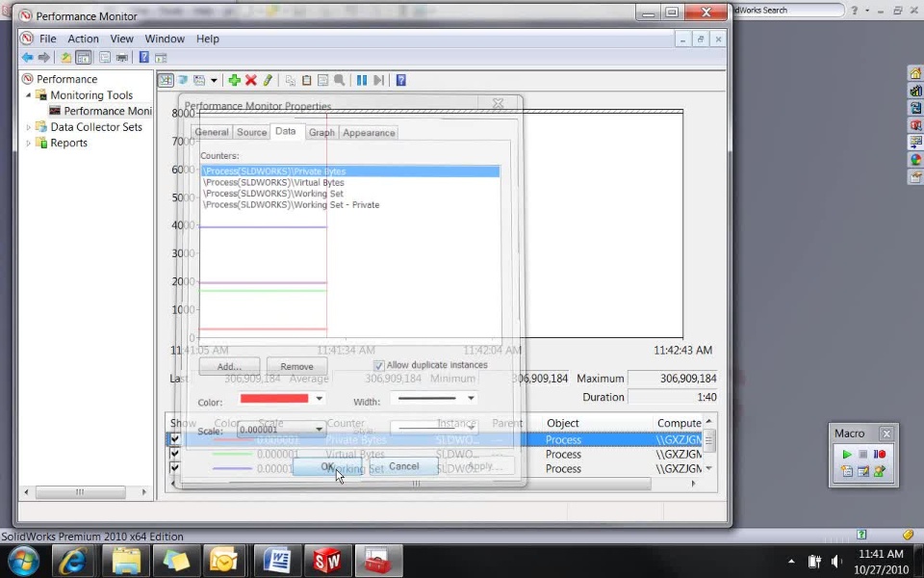
Task: Open the File menu
Action: 47,39
